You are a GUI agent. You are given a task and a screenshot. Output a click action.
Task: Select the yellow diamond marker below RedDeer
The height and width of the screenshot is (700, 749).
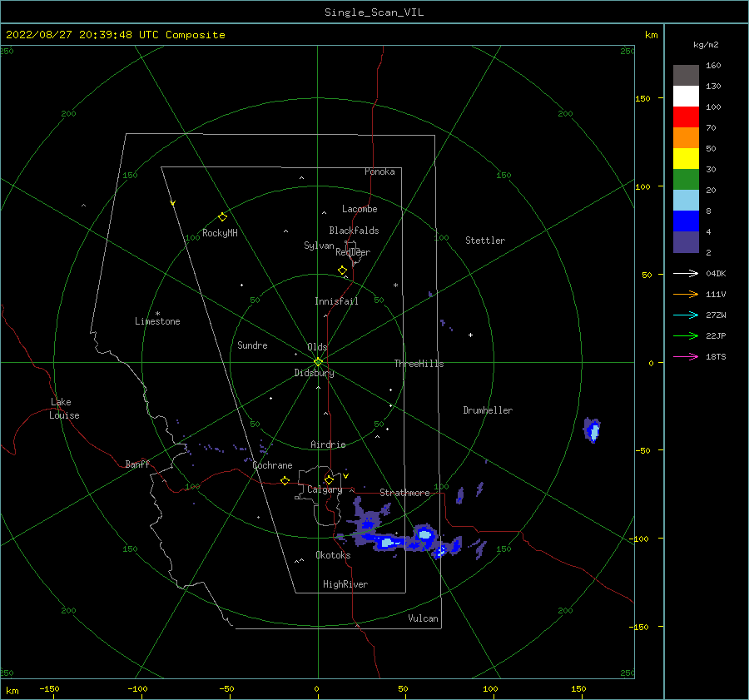click(342, 271)
